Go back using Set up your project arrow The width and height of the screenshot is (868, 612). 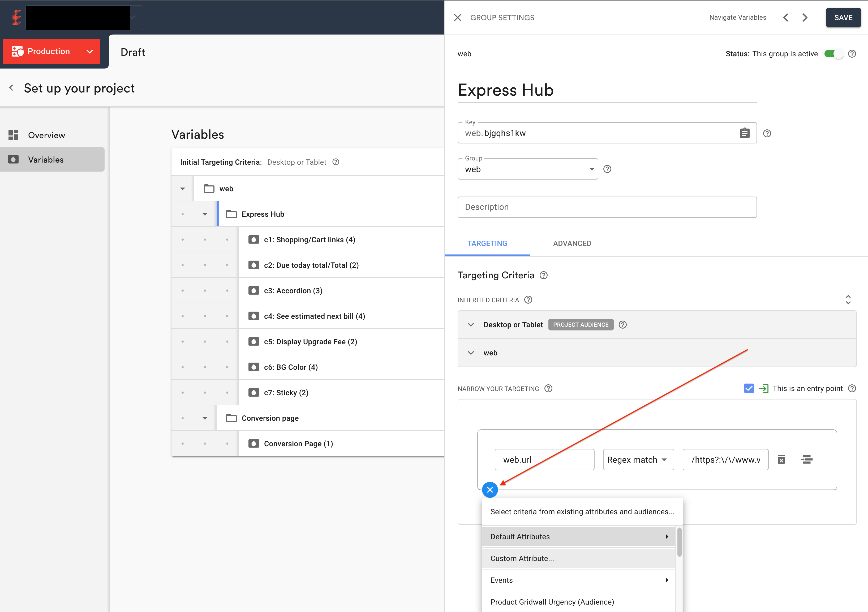(x=11, y=88)
